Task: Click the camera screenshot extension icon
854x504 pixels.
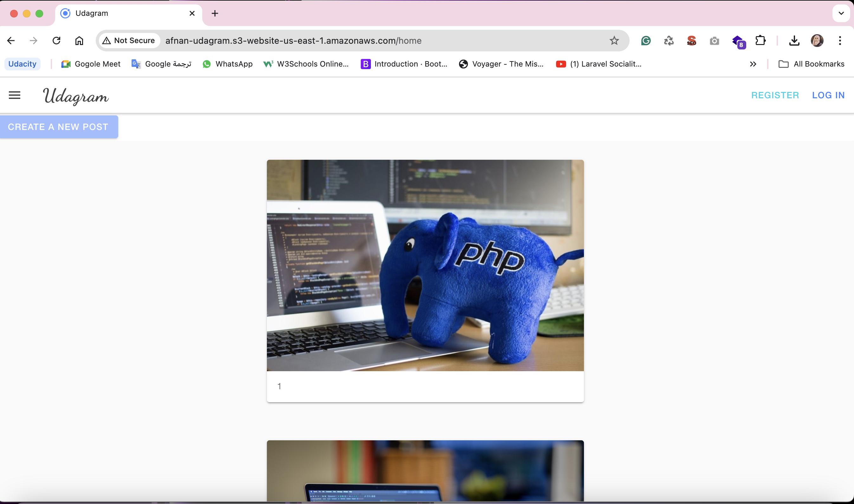Action: click(714, 41)
